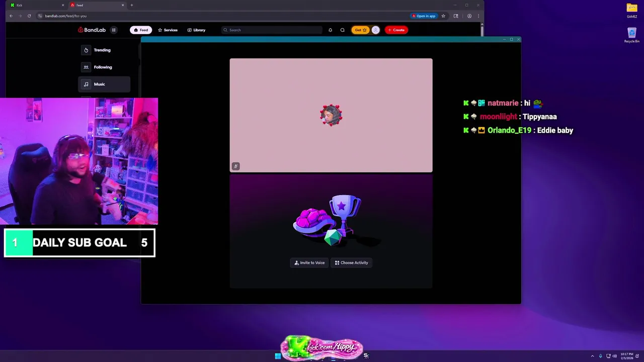The height and width of the screenshot is (362, 644).
Task: Select Following in the sidebar
Action: (105, 67)
